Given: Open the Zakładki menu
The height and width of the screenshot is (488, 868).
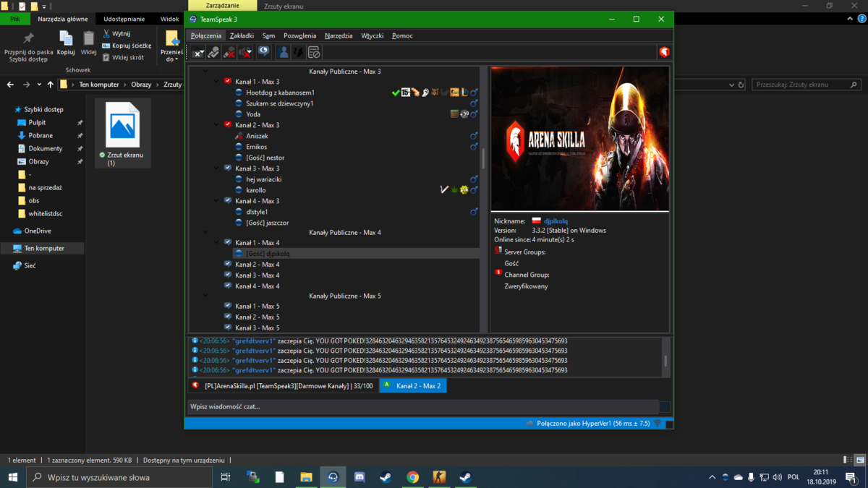Looking at the screenshot, I should [x=242, y=35].
